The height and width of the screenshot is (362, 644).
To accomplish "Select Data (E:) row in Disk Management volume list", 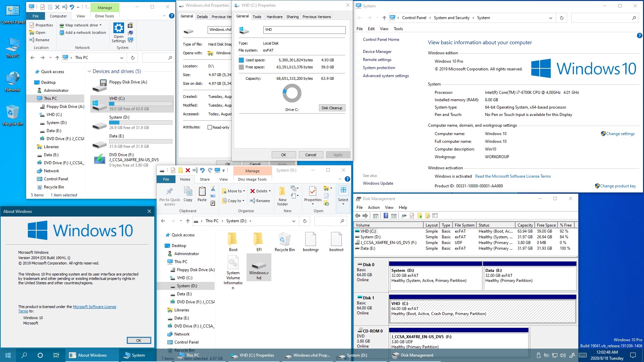I will pos(466,248).
